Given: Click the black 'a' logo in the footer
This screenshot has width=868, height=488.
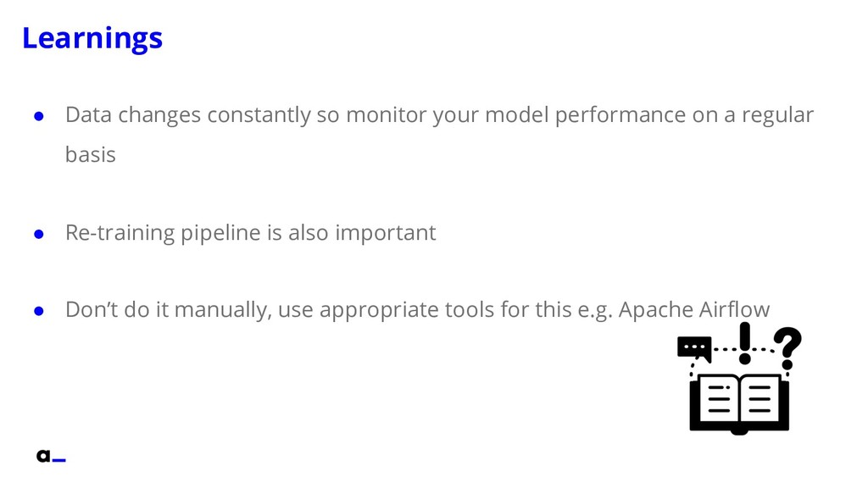Looking at the screenshot, I should (x=43, y=456).
